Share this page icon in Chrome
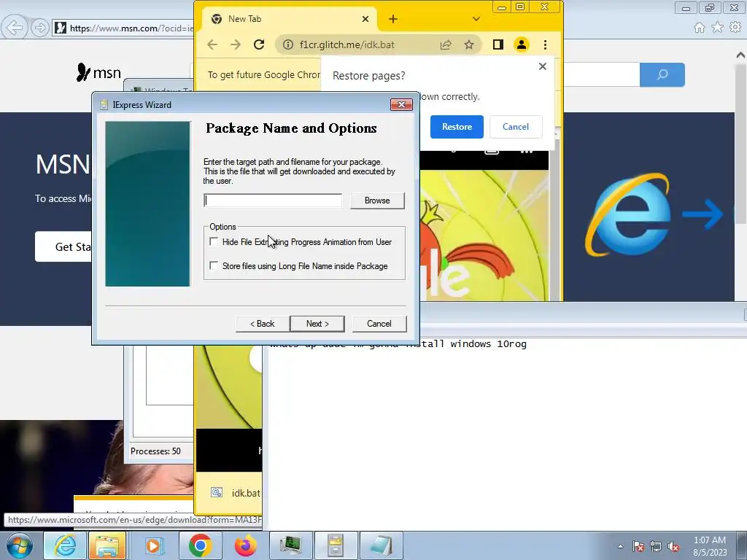 446,44
